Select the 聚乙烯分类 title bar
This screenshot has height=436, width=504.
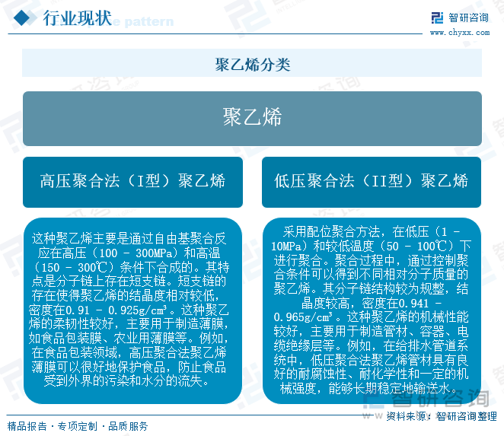click(x=252, y=63)
